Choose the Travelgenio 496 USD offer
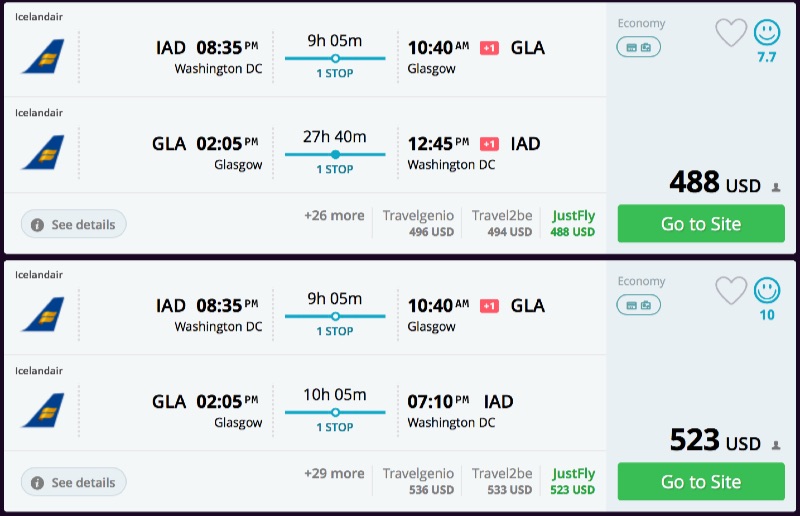800x516 pixels. [418, 224]
